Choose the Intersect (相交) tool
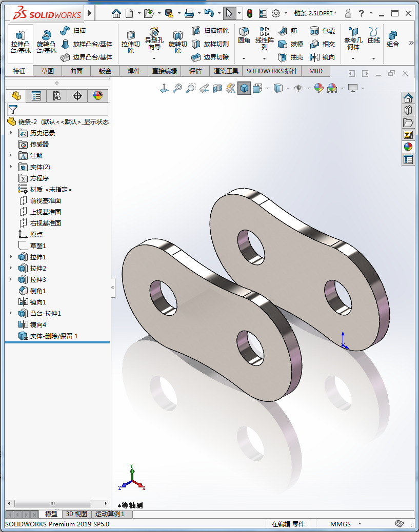 click(x=322, y=44)
